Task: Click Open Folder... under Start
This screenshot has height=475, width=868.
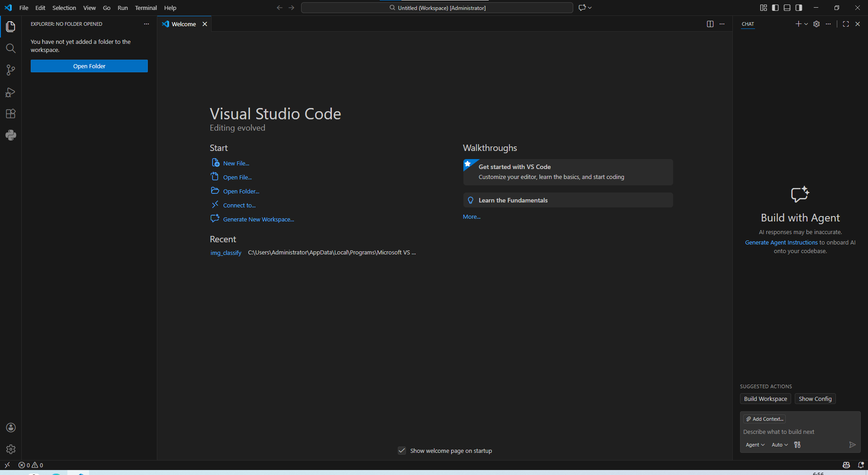Action: (x=241, y=191)
